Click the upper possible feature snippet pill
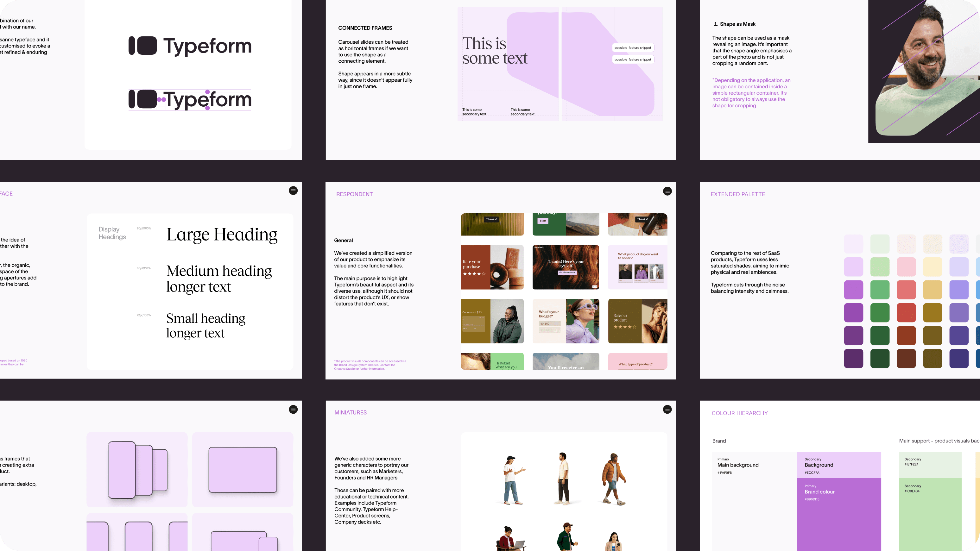 click(x=633, y=48)
